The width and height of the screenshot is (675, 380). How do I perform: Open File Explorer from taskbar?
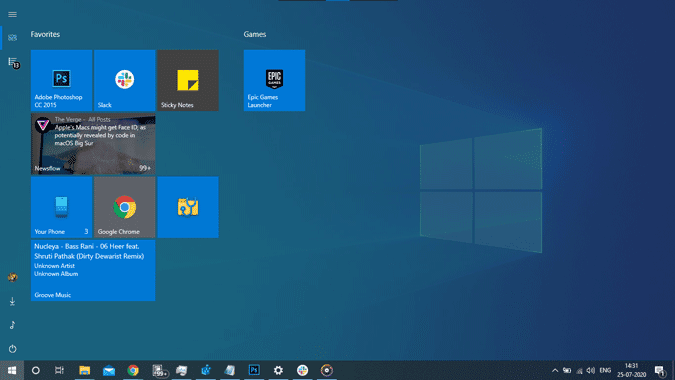(84, 370)
